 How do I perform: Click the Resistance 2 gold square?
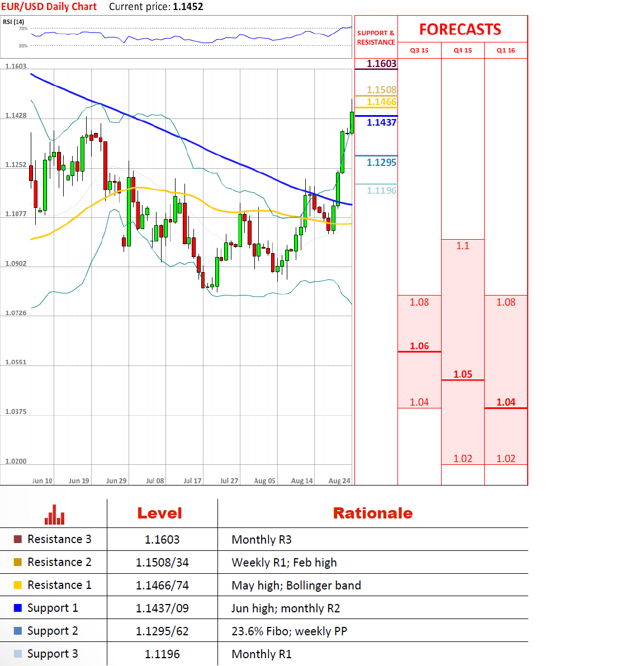click(18, 562)
